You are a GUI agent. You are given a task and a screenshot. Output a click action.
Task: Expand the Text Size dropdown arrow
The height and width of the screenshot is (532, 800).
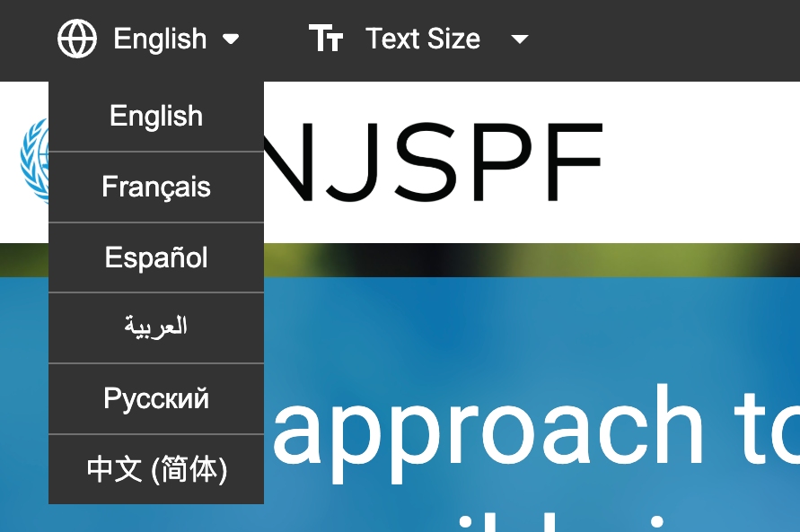click(x=519, y=39)
